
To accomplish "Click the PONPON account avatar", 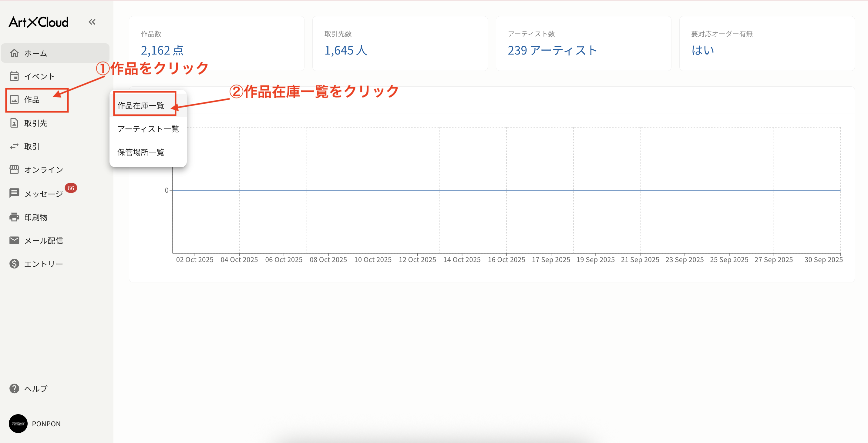I will [x=18, y=424].
